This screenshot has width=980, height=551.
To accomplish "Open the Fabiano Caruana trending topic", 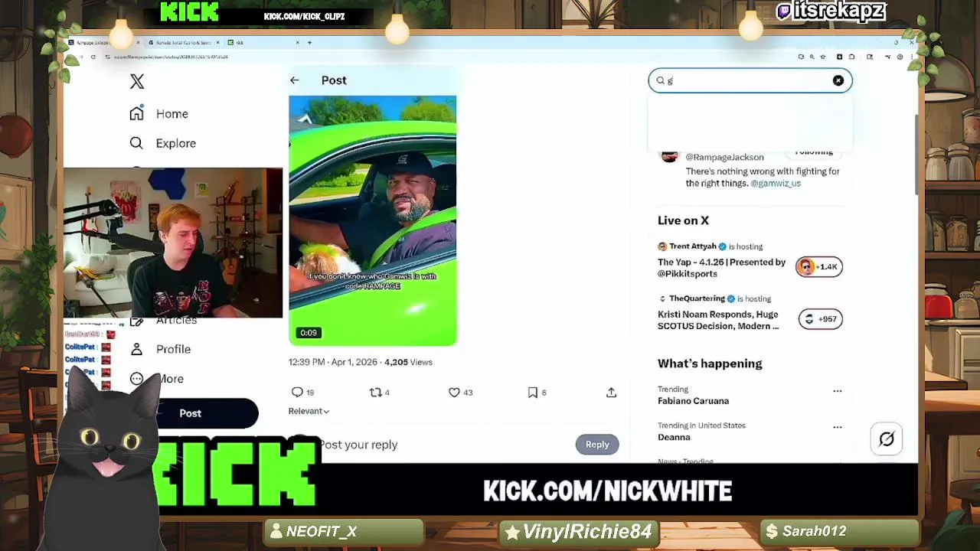I will [x=693, y=401].
